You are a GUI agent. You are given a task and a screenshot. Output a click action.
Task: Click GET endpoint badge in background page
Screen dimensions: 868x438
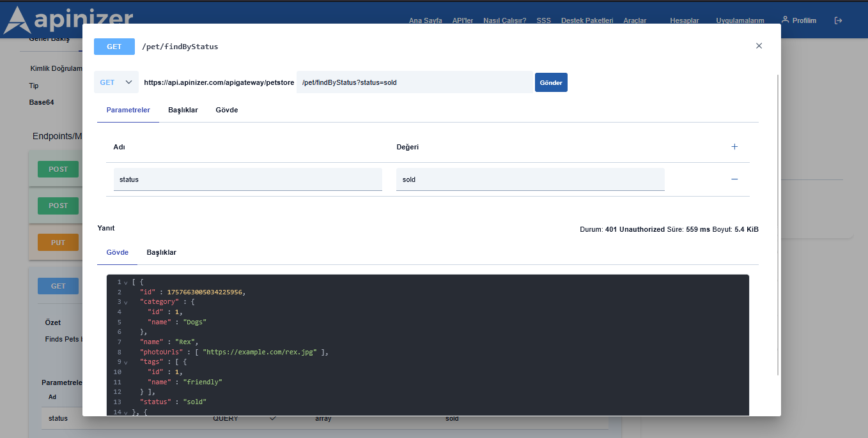point(58,286)
